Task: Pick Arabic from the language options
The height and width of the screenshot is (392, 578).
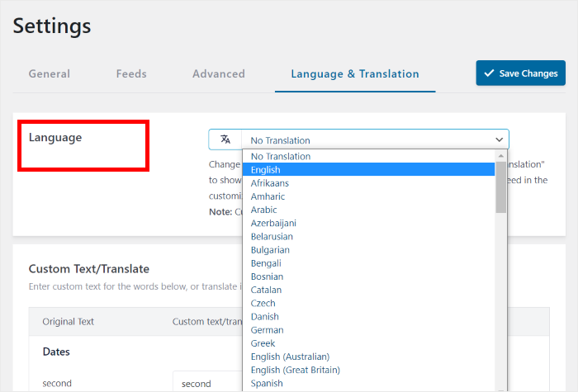Action: tap(264, 210)
